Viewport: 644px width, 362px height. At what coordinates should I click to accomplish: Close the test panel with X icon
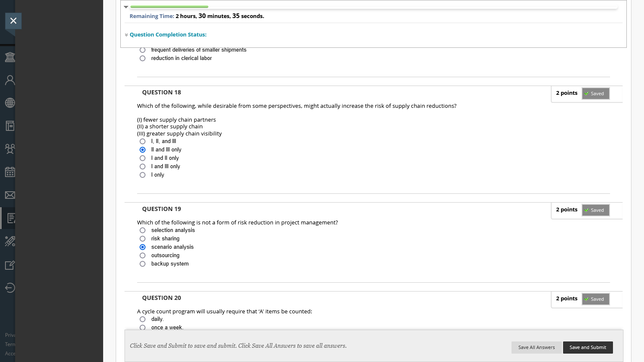13,21
